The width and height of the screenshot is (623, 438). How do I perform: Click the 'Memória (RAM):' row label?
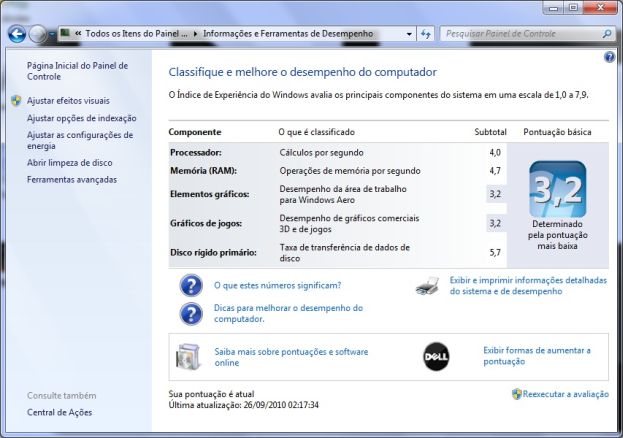tap(203, 171)
